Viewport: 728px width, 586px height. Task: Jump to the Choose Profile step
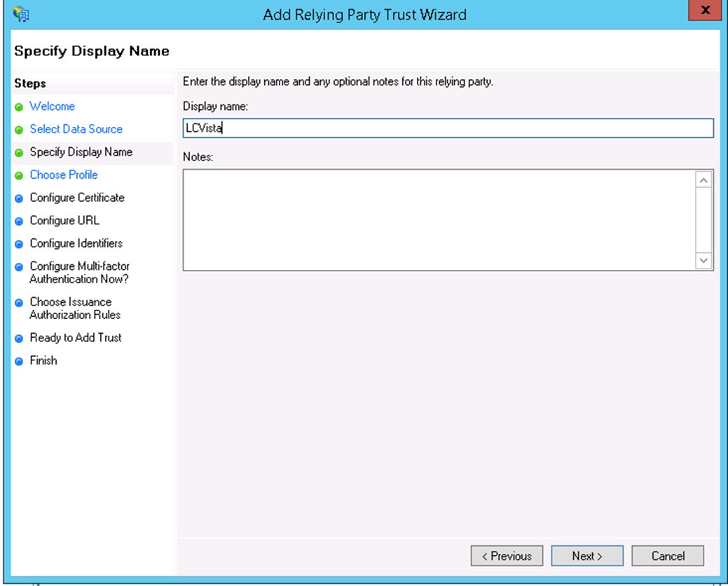(64, 175)
